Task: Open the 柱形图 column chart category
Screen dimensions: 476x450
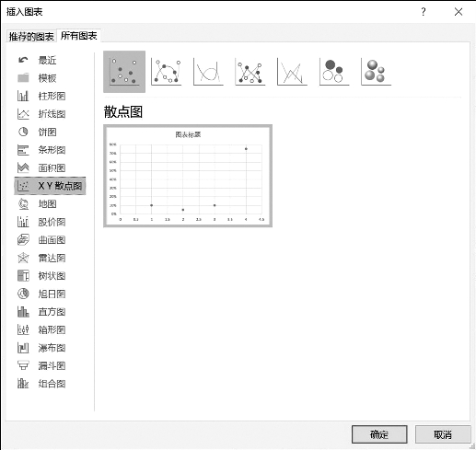Action: click(x=41, y=96)
